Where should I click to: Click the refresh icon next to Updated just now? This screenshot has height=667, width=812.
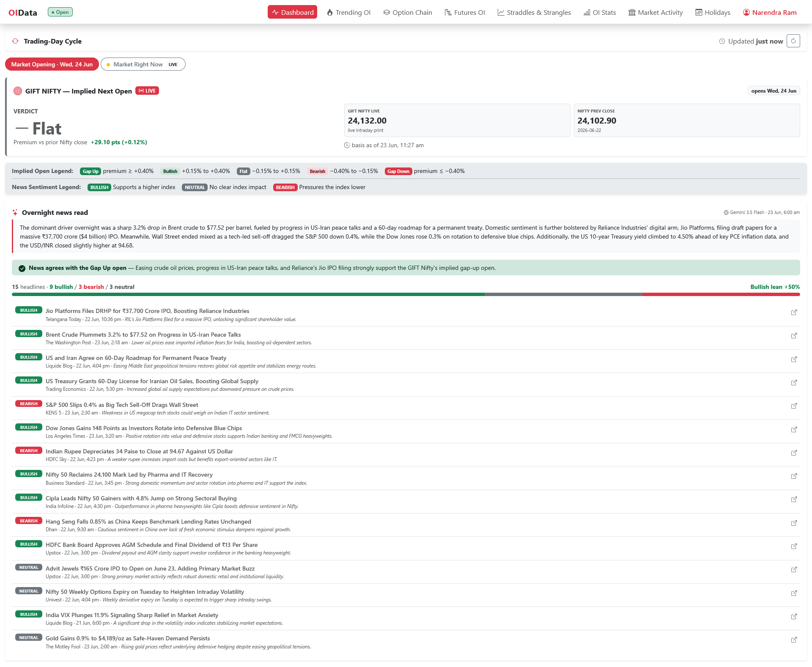coord(793,41)
